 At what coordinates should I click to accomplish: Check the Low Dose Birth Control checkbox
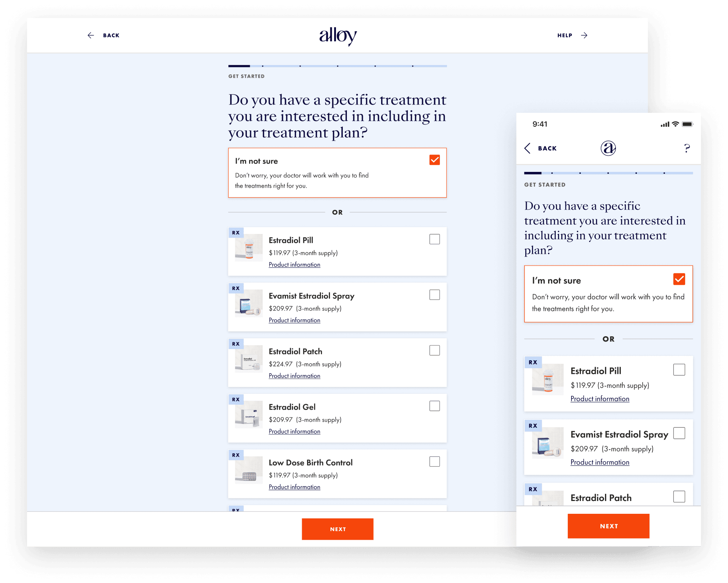[x=435, y=462]
